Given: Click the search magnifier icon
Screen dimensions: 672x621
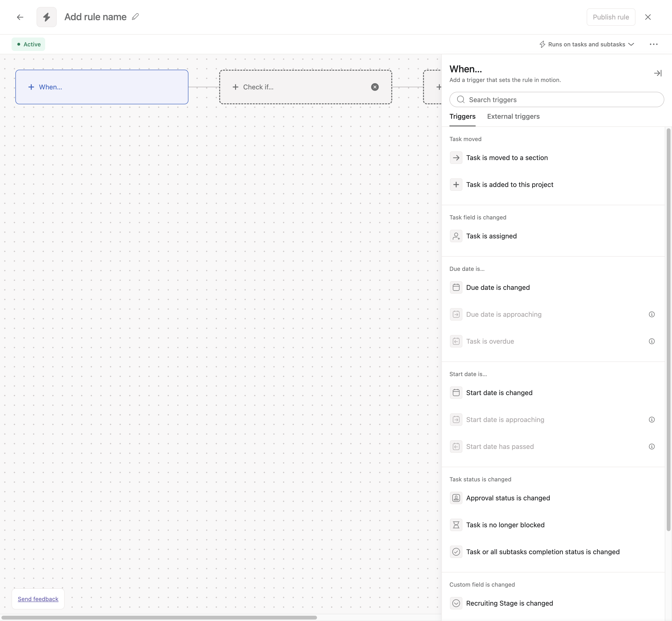Looking at the screenshot, I should (x=461, y=100).
